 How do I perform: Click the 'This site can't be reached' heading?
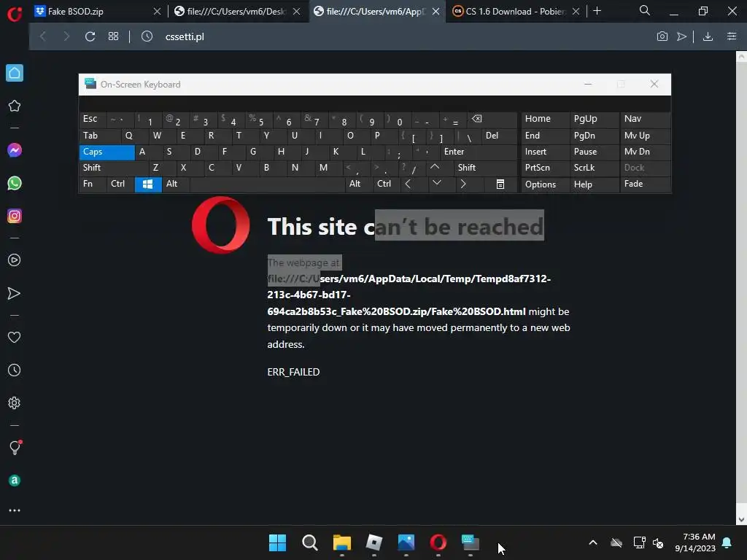point(406,226)
